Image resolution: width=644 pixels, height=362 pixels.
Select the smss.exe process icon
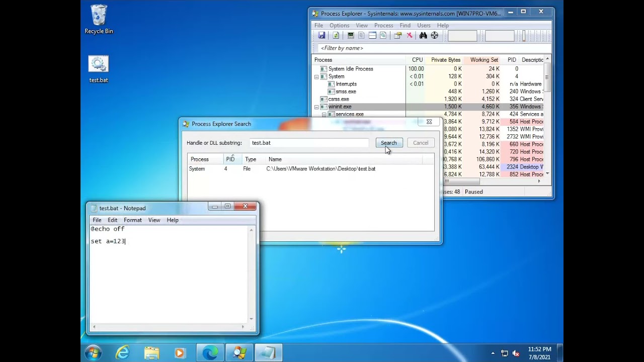(x=331, y=92)
